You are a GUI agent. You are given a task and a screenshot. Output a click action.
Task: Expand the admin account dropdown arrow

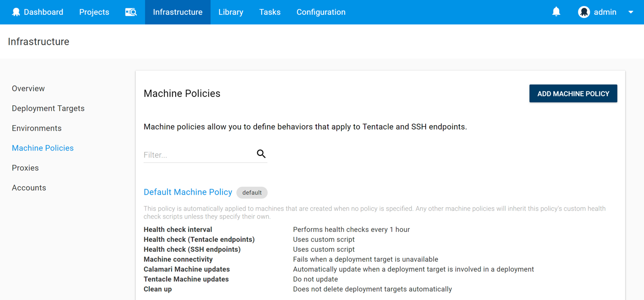point(631,12)
